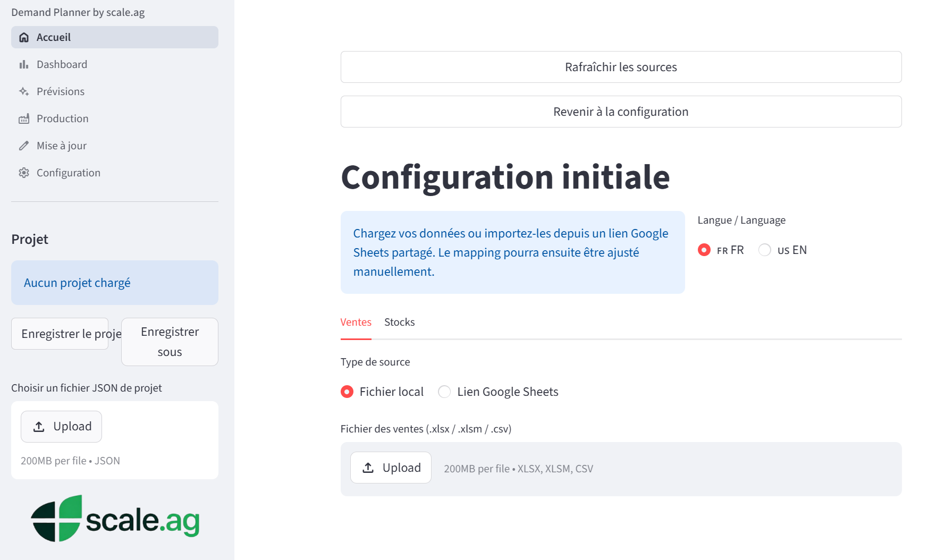
Task: Click the Type de source label
Action: 375,362
